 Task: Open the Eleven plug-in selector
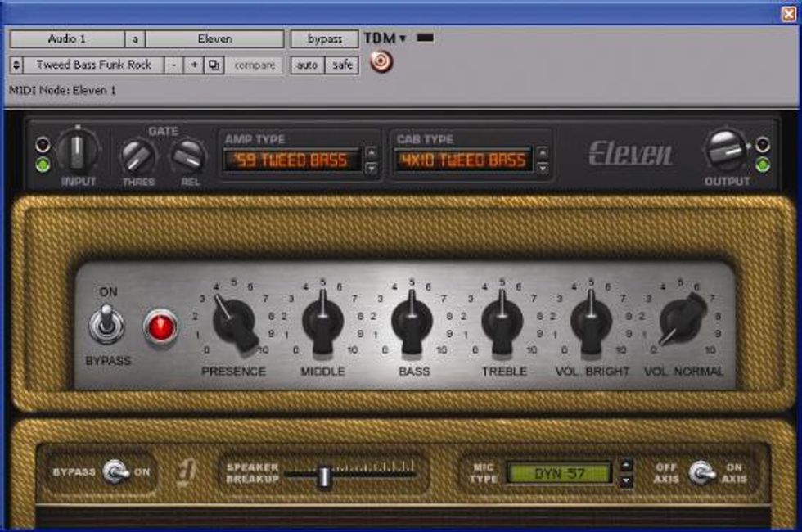click(x=214, y=38)
